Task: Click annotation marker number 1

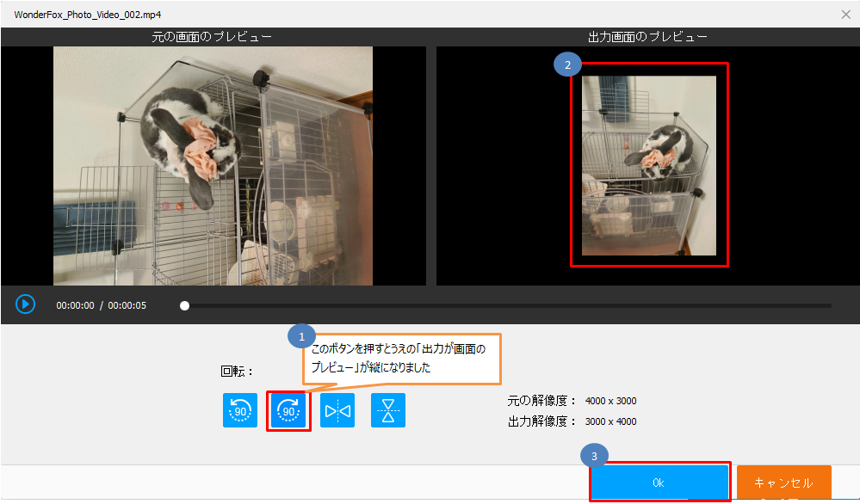Action: [x=302, y=335]
